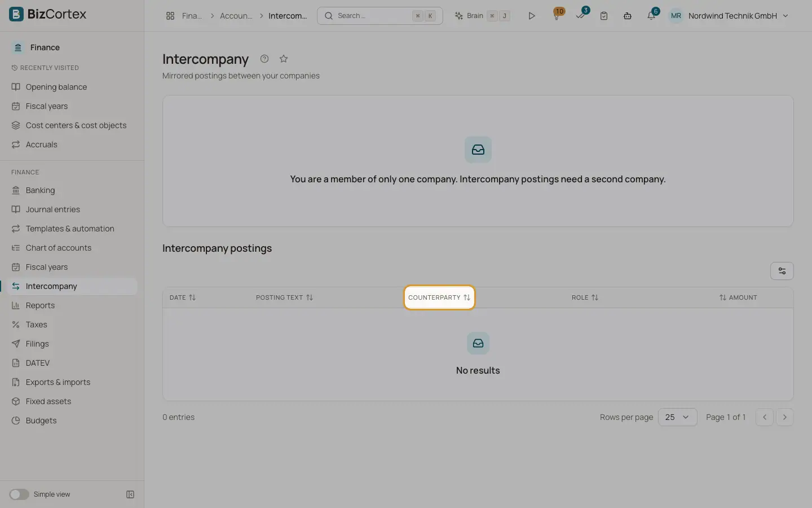Open the table column settings icon
812x508 pixels.
782,271
